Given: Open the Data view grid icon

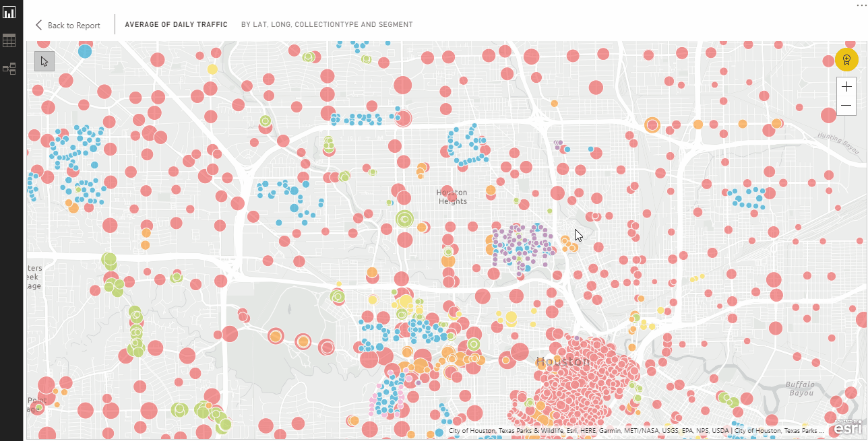Looking at the screenshot, I should 9,41.
